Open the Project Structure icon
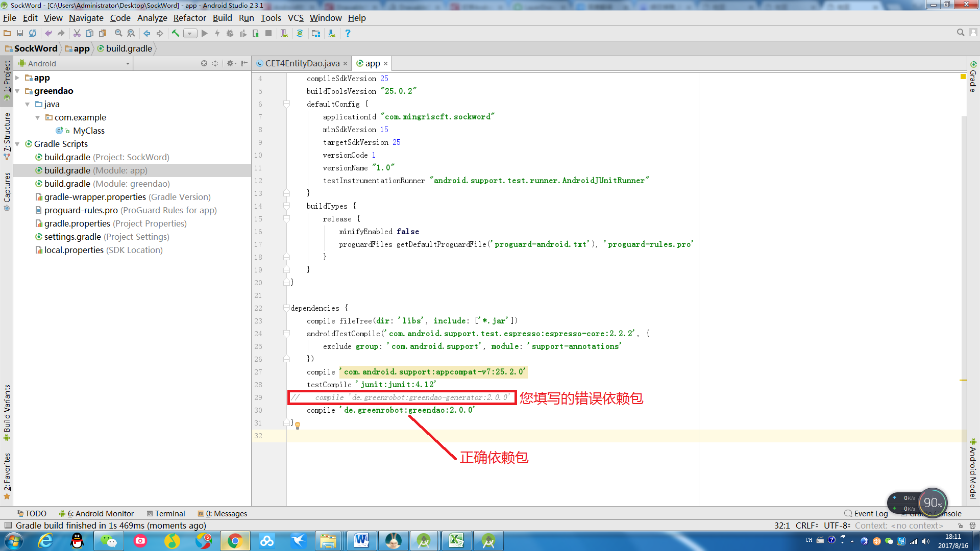The height and width of the screenshot is (551, 980). click(316, 33)
